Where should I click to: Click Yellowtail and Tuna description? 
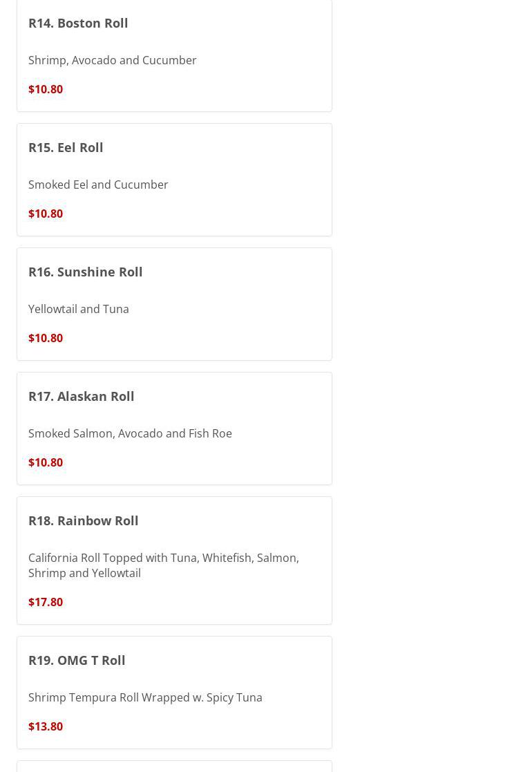pyautogui.click(x=79, y=309)
